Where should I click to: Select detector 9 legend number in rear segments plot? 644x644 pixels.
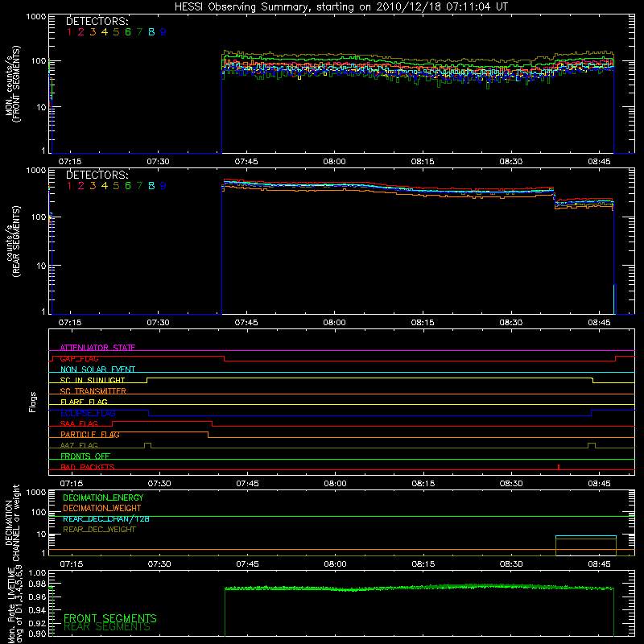click(x=163, y=186)
